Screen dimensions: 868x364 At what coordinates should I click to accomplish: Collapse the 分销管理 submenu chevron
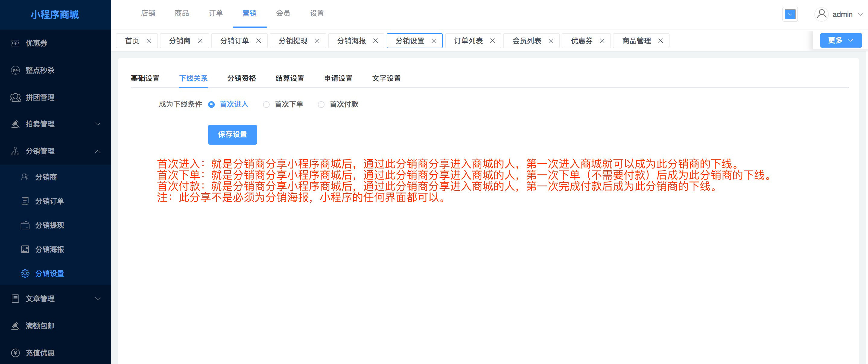click(98, 152)
